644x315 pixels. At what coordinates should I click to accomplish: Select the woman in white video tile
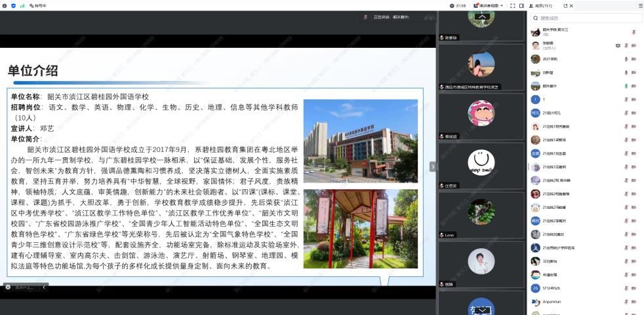click(x=481, y=264)
